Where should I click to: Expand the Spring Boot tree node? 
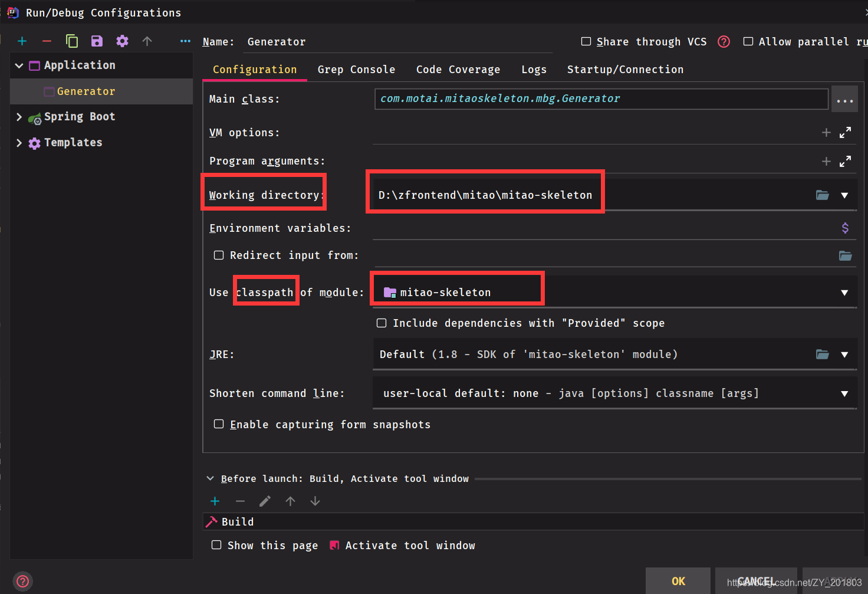point(19,117)
